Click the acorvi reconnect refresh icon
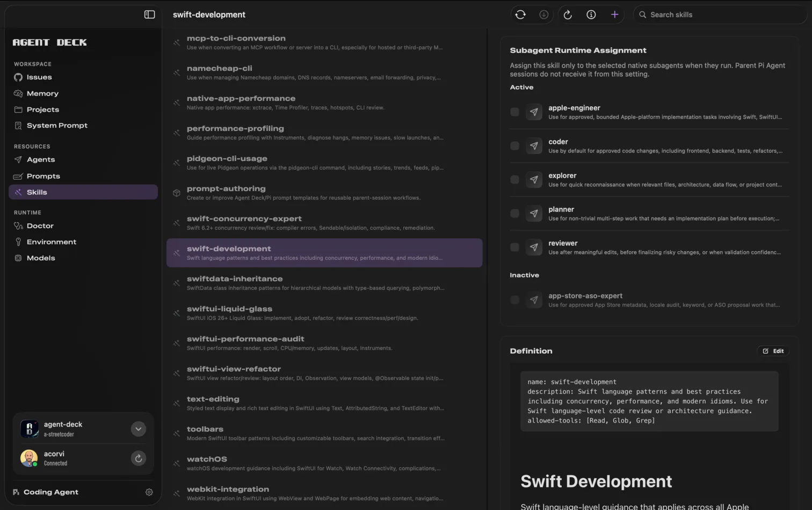Viewport: 812px width, 510px height. coord(139,458)
